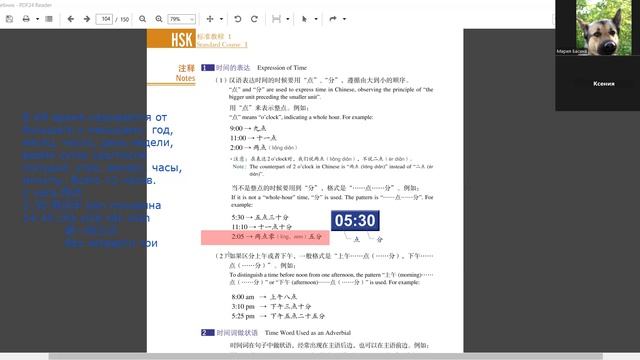Image resolution: width=640 pixels, height=360 pixels.
Task: Click total page count '150'
Action: tap(124, 19)
